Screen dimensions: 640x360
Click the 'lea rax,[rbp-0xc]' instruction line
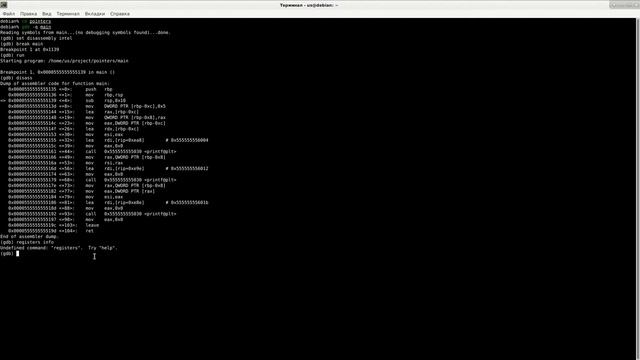(x=73, y=112)
